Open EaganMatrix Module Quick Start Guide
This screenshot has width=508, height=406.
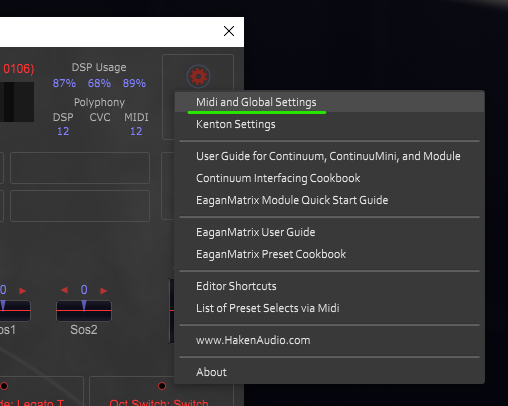click(329, 200)
